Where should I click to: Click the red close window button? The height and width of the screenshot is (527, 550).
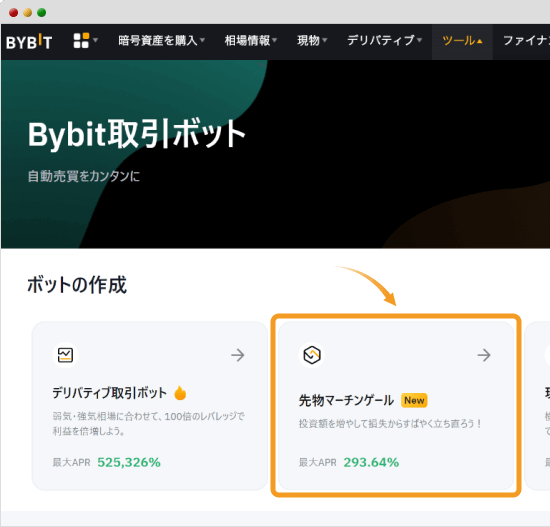point(14,13)
